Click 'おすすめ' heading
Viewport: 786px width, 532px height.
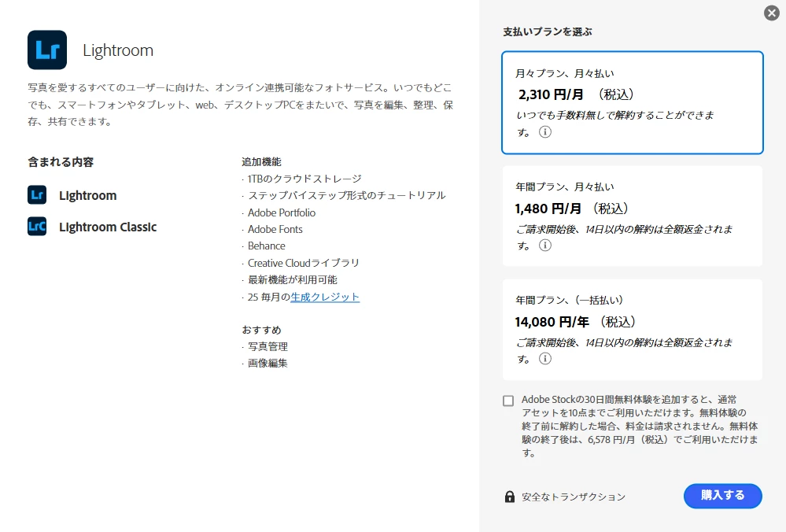[x=261, y=330]
